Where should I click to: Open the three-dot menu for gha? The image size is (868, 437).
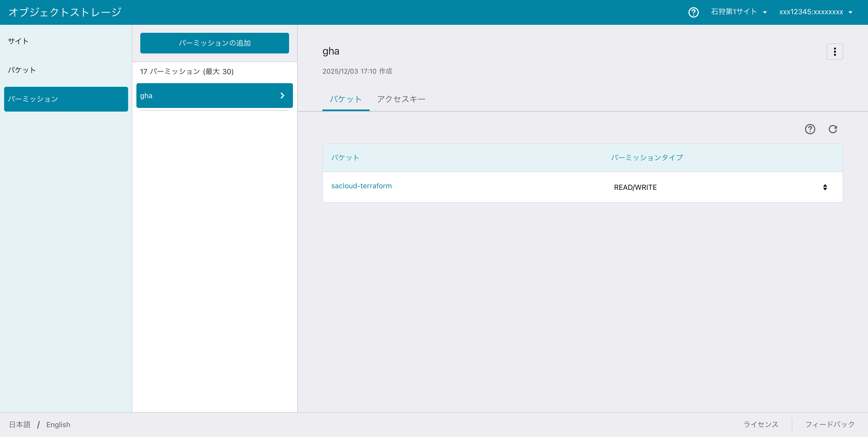[x=834, y=52]
